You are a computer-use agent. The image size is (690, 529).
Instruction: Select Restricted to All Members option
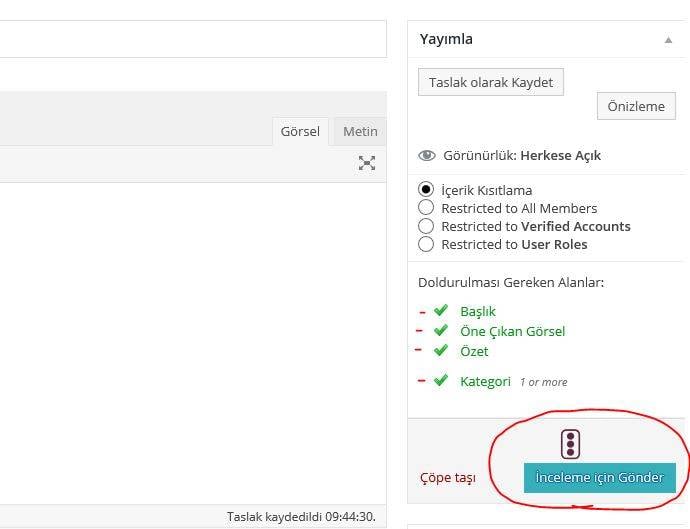click(x=426, y=208)
